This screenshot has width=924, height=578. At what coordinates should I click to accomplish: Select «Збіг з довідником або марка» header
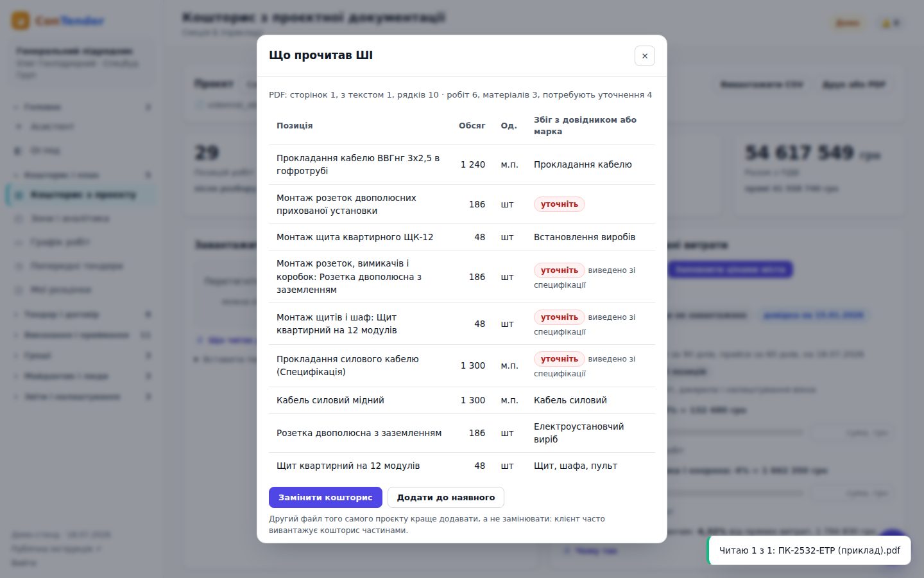585,125
